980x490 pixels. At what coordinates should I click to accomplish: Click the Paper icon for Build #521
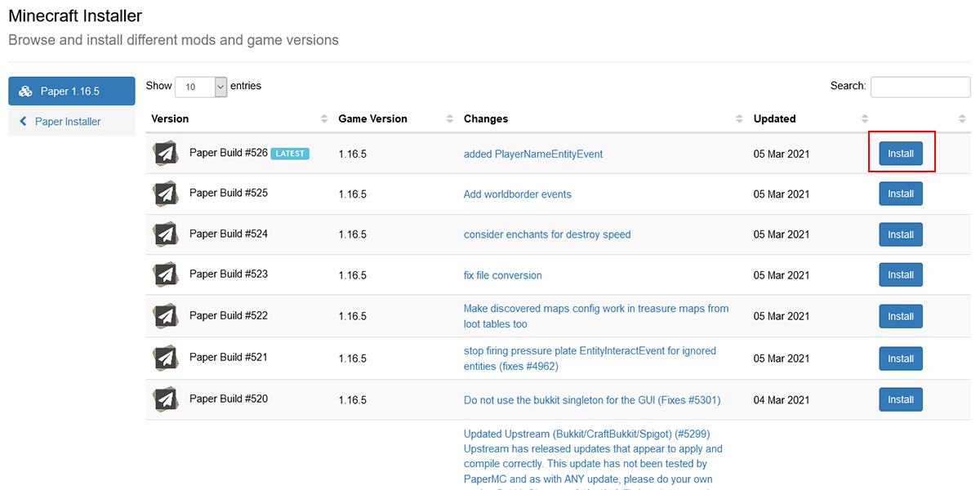pyautogui.click(x=166, y=358)
